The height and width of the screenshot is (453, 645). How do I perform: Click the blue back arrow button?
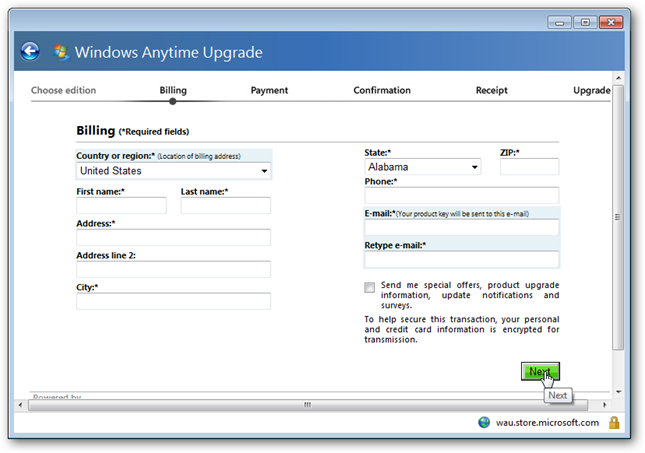click(30, 52)
